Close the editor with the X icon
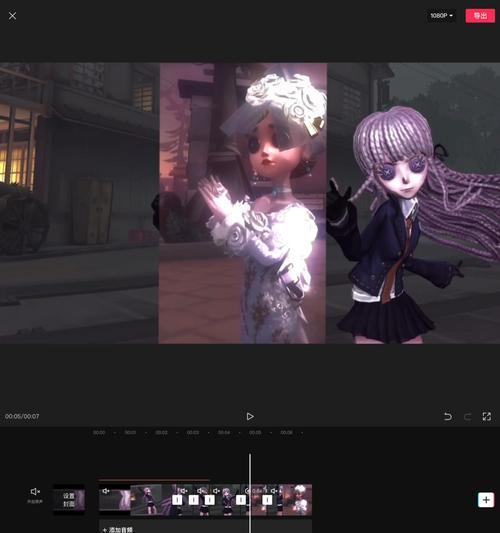Image resolution: width=500 pixels, height=533 pixels. point(12,16)
